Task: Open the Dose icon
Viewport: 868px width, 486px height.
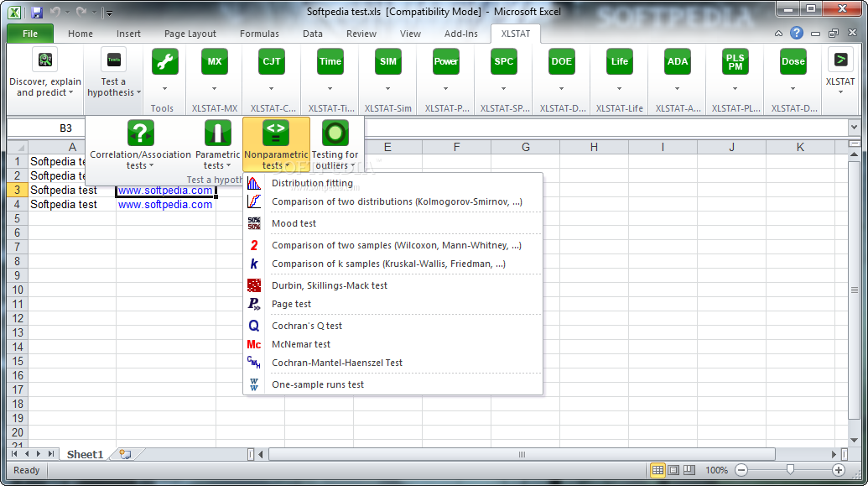Action: tap(793, 61)
